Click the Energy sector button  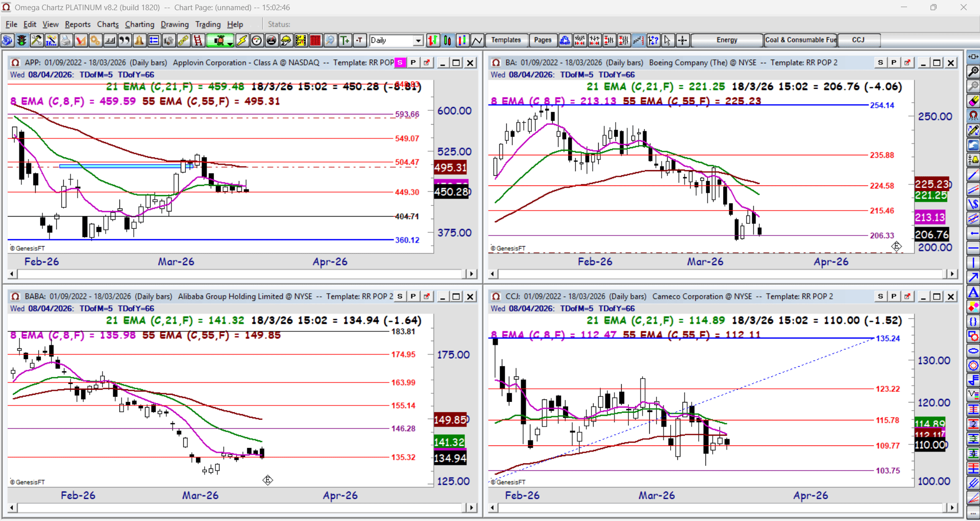[727, 40]
